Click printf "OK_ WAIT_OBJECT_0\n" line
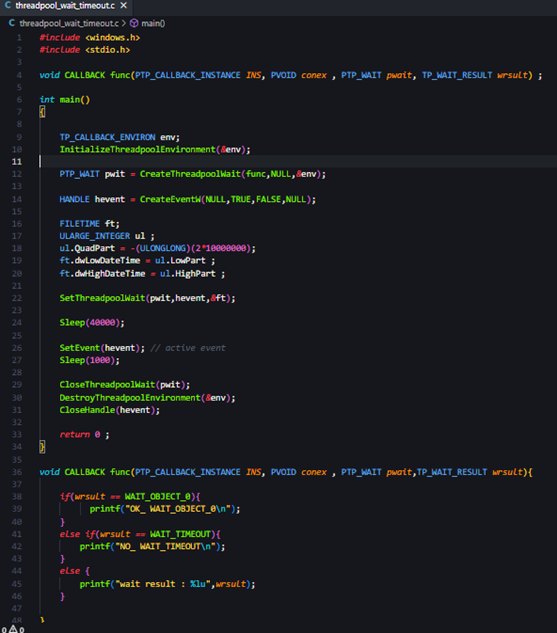 [x=165, y=509]
